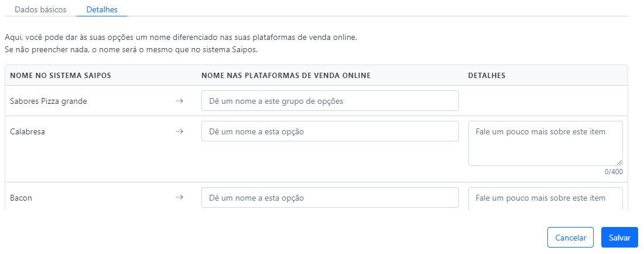Click the Cancelar button
644x254 pixels.
coord(570,238)
